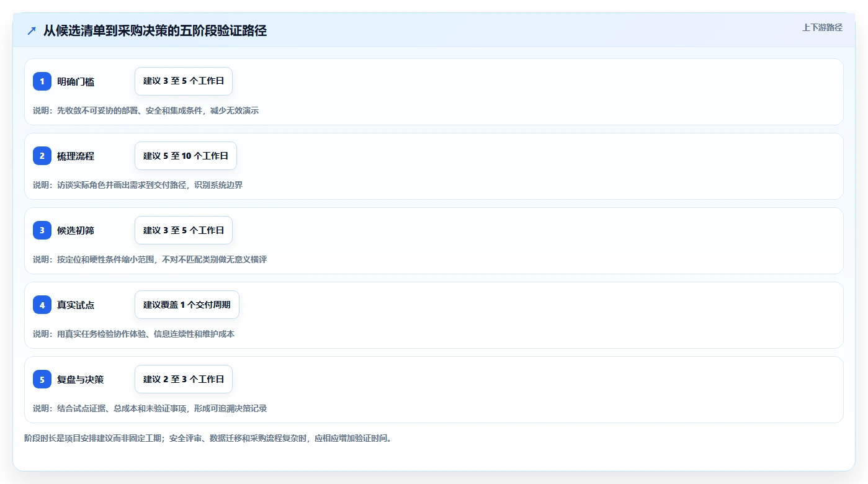The width and height of the screenshot is (868, 484).
Task: Select the 建议 3 至 5 个工作日 pill for 候选初筛
Action: pos(184,230)
